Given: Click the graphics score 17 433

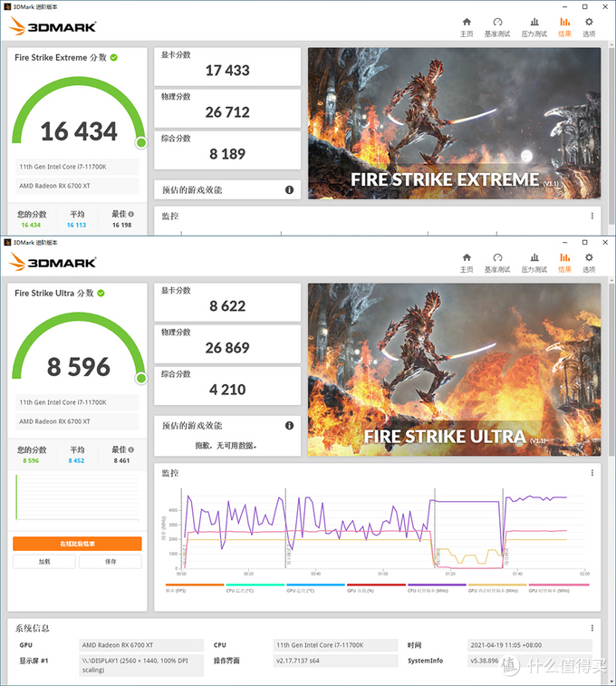Looking at the screenshot, I should 227,71.
